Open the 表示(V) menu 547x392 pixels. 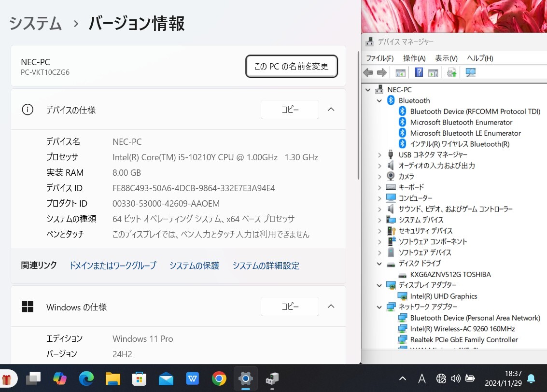pyautogui.click(x=446, y=58)
